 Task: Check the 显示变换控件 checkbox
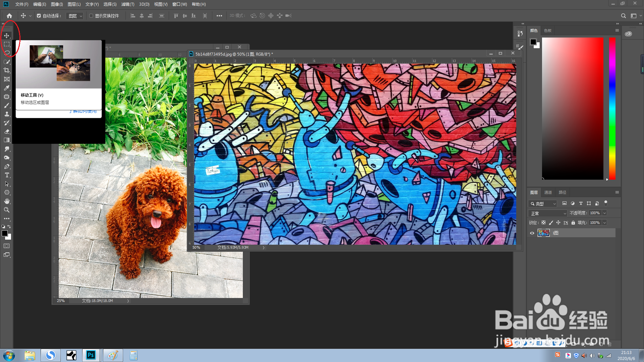(x=91, y=16)
